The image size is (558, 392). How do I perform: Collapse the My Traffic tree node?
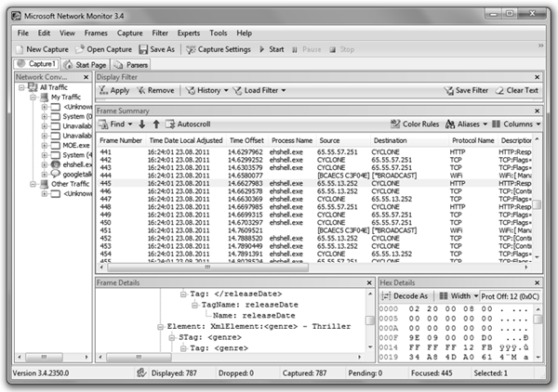(33, 97)
